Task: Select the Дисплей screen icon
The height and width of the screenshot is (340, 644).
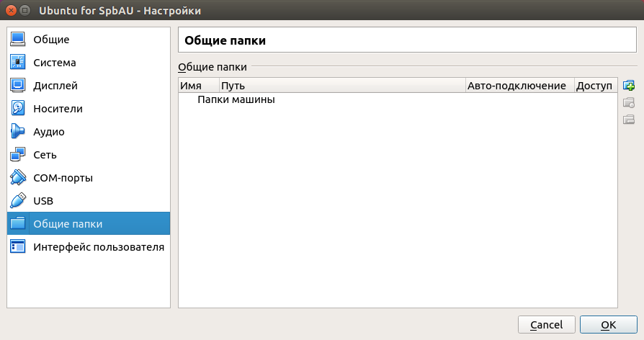Action: point(18,86)
